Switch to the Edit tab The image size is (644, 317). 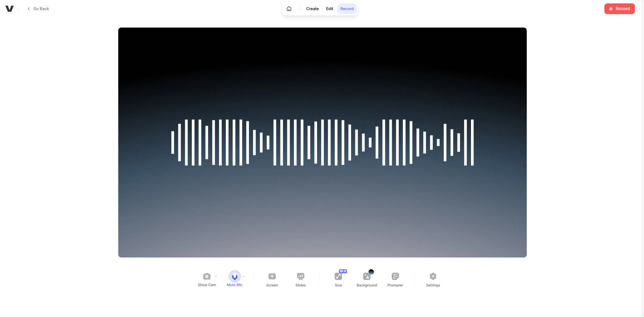pos(329,8)
